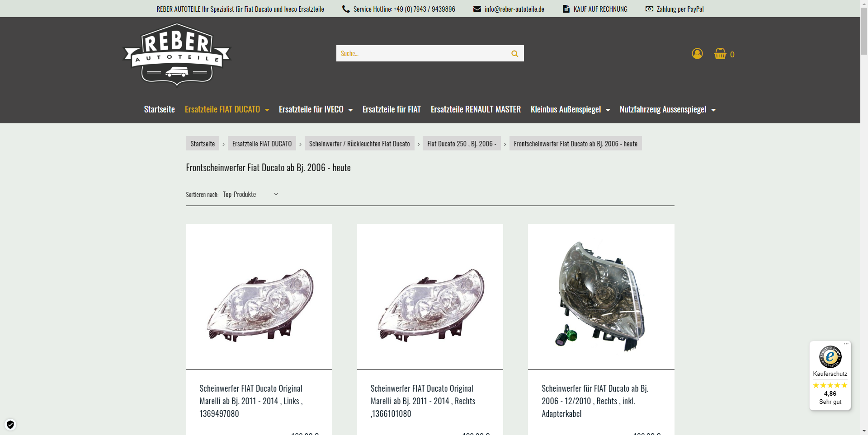Open the user account icon

tap(697, 54)
